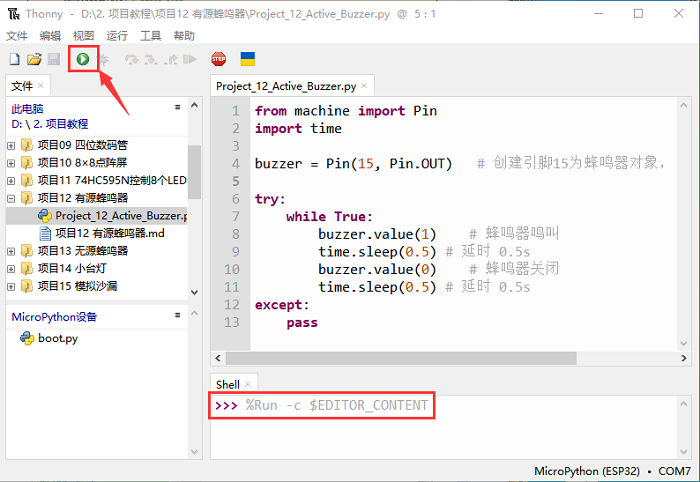700x482 pixels.
Task: Click the Debug bug icon in toolbar
Action: 102,60
